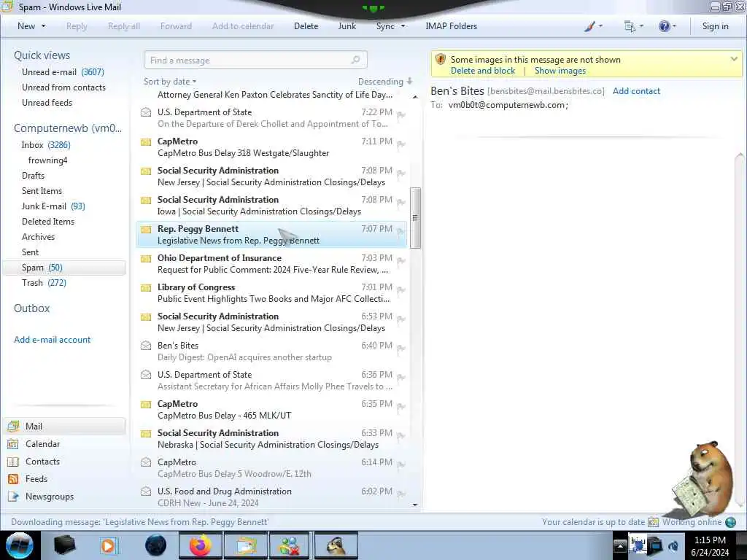Open the Windows Live Mail taskbar button
This screenshot has width=747, height=560.
pyautogui.click(x=245, y=545)
